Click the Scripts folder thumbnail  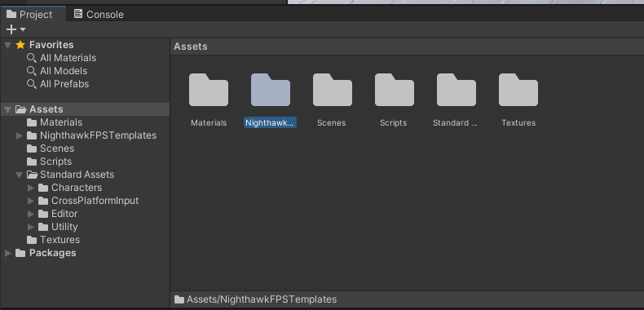pyautogui.click(x=395, y=90)
